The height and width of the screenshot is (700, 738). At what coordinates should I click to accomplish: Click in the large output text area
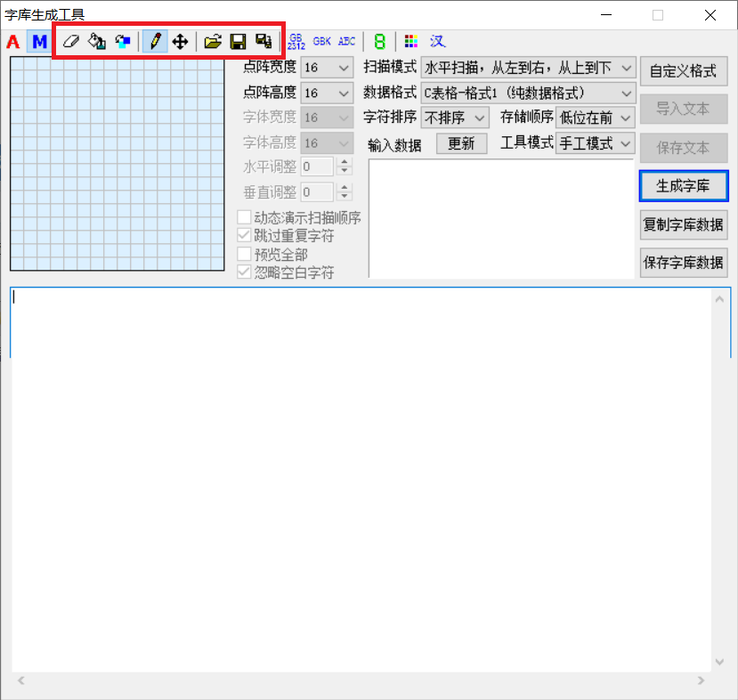pos(361,480)
